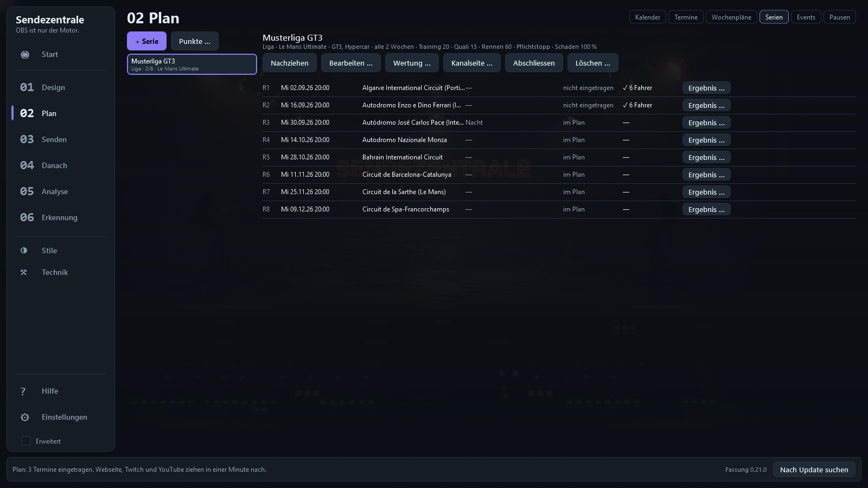Open the Pausen tab
The width and height of the screenshot is (868, 488).
tap(840, 17)
